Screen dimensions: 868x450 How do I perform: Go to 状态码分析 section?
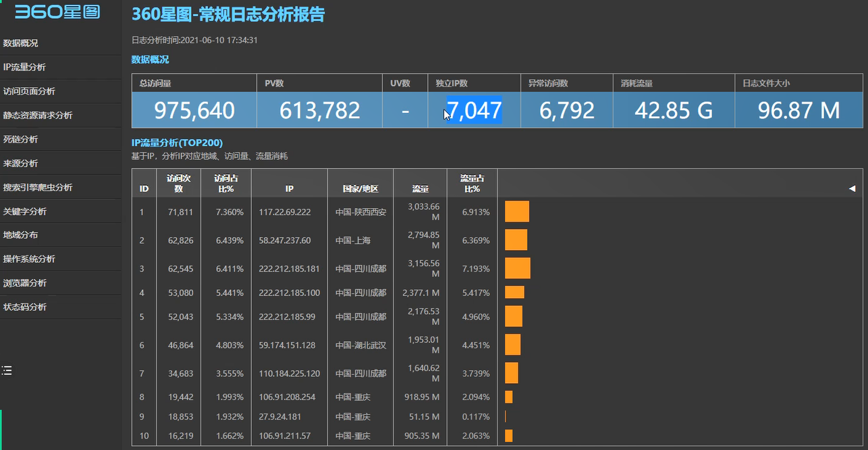click(25, 307)
